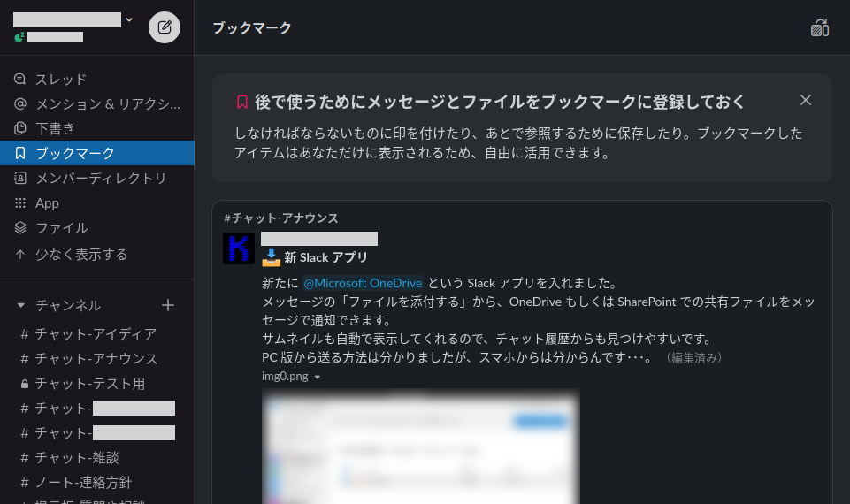Select ブックマーク in the sidebar
The height and width of the screenshot is (504, 850).
(97, 153)
